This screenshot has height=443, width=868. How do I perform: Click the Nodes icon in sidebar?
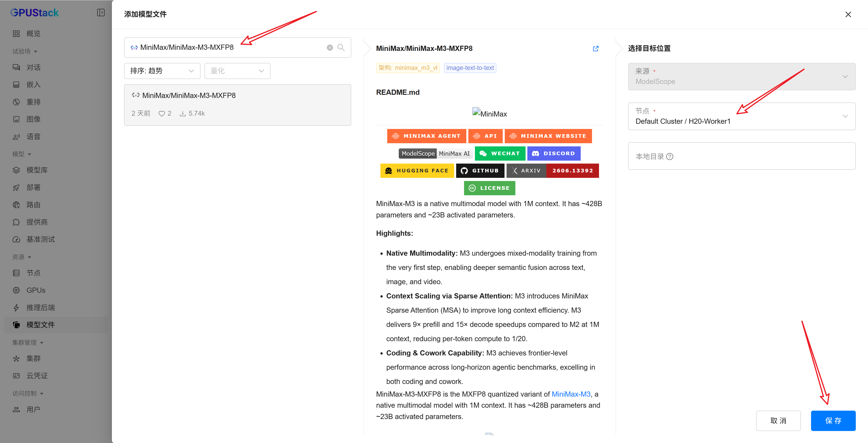click(x=16, y=273)
